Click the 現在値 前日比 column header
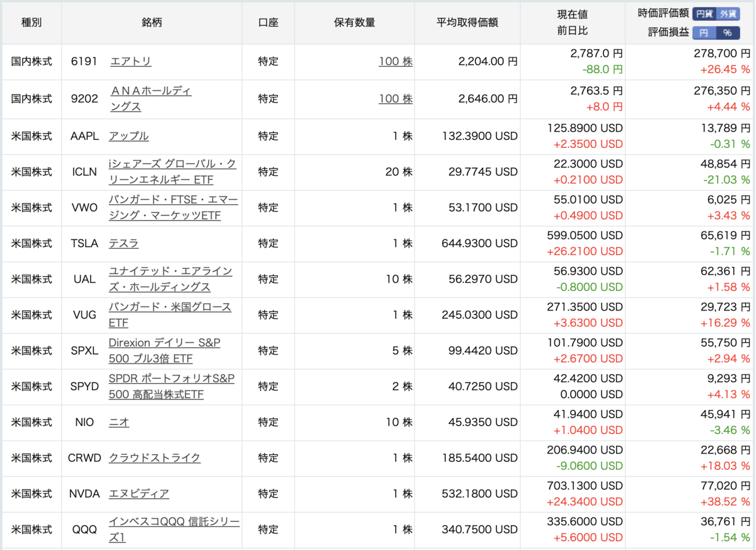Screen dimensions: 756x550 [x=573, y=22]
